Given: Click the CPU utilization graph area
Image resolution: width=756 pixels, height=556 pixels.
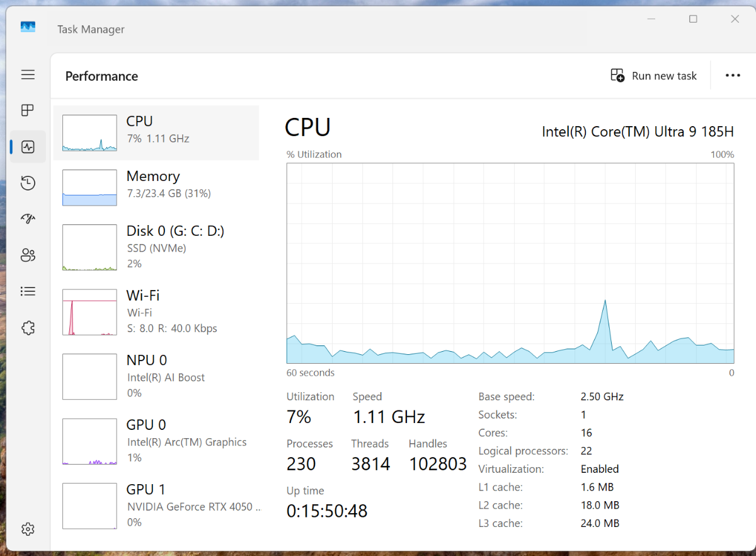Looking at the screenshot, I should (x=510, y=263).
